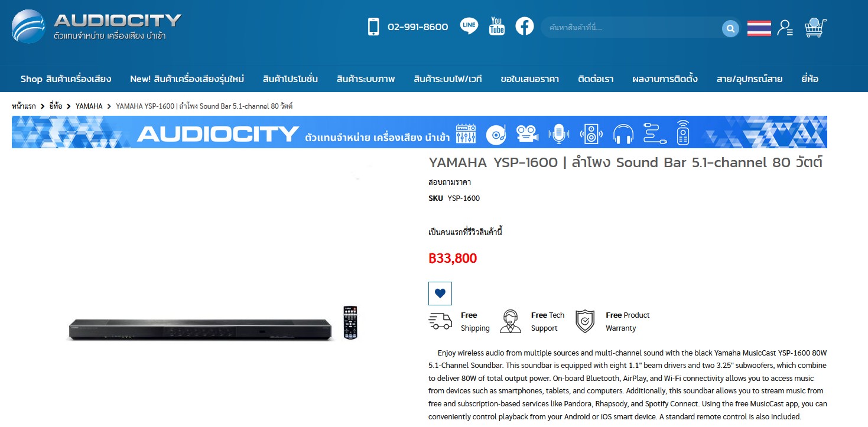Open the YouTube channel icon
This screenshot has height=427, width=868.
coord(497,26)
